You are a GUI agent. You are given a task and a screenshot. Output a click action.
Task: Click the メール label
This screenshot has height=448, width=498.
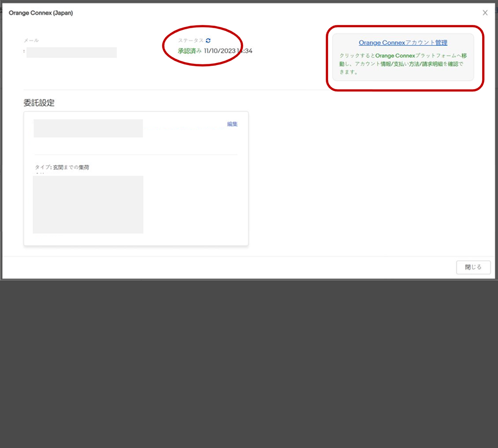(x=31, y=40)
